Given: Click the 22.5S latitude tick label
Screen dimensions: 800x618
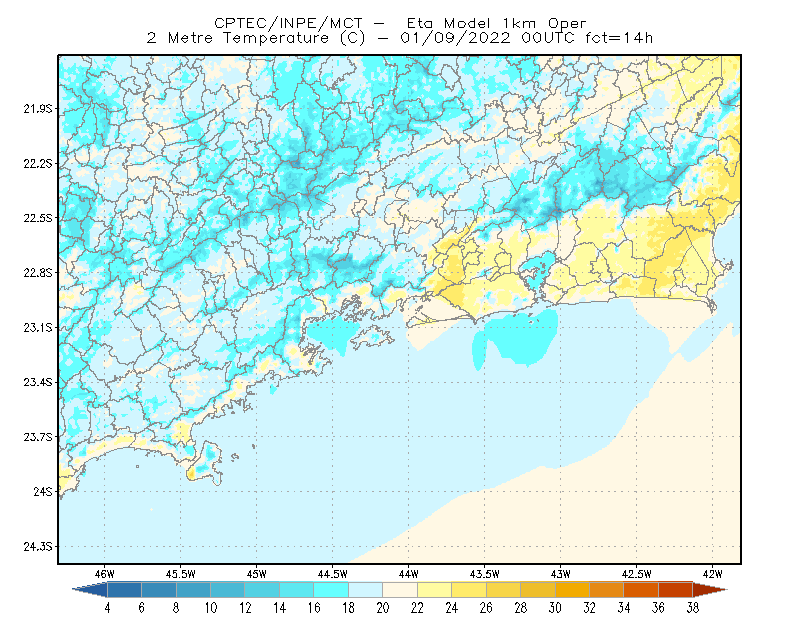Looking at the screenshot, I should 38,218.
